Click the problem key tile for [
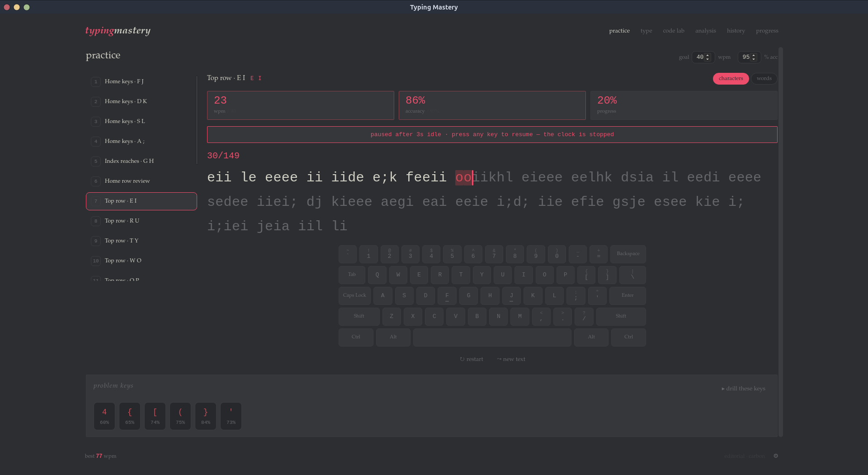The height and width of the screenshot is (475, 868). [x=155, y=416]
